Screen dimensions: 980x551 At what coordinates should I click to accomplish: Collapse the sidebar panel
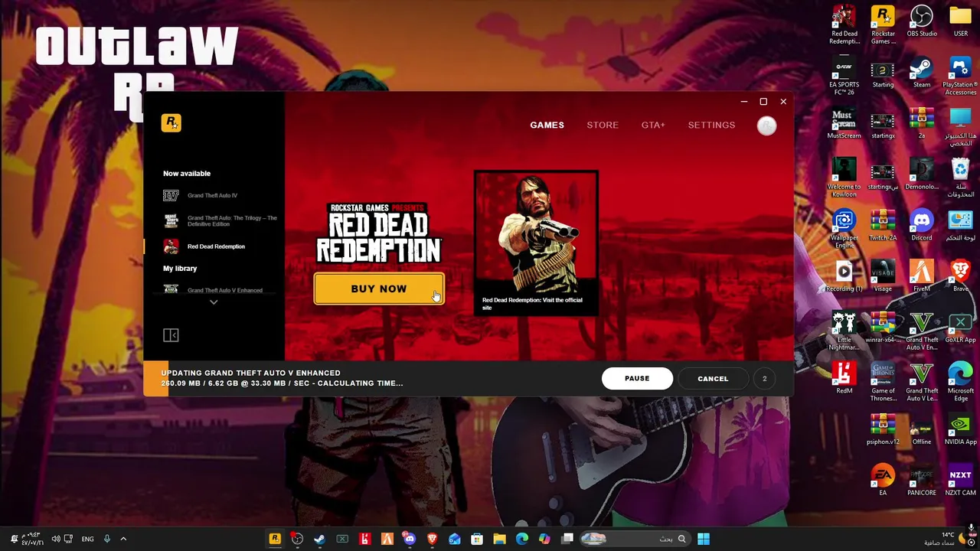[171, 335]
